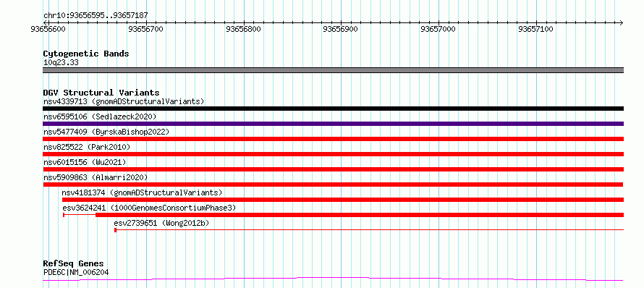Click the gray 10q23.33 cytoband bar
644x288 pixels.
pos(333,70)
